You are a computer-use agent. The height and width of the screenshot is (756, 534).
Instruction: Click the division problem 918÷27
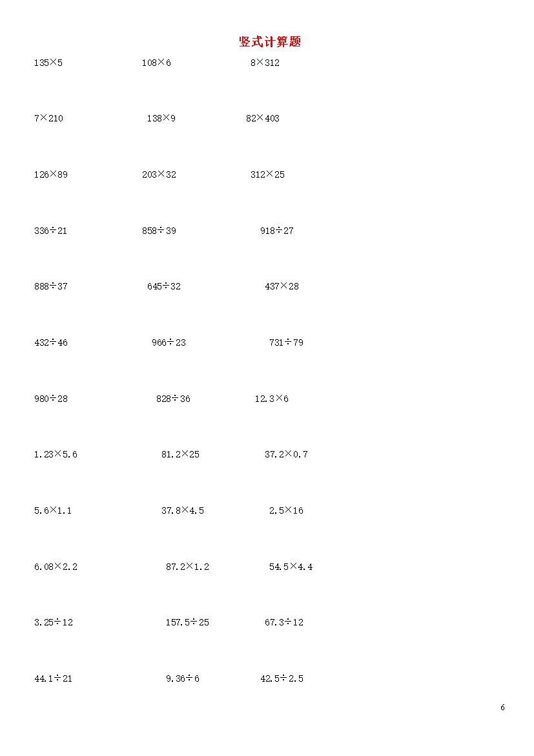point(276,231)
